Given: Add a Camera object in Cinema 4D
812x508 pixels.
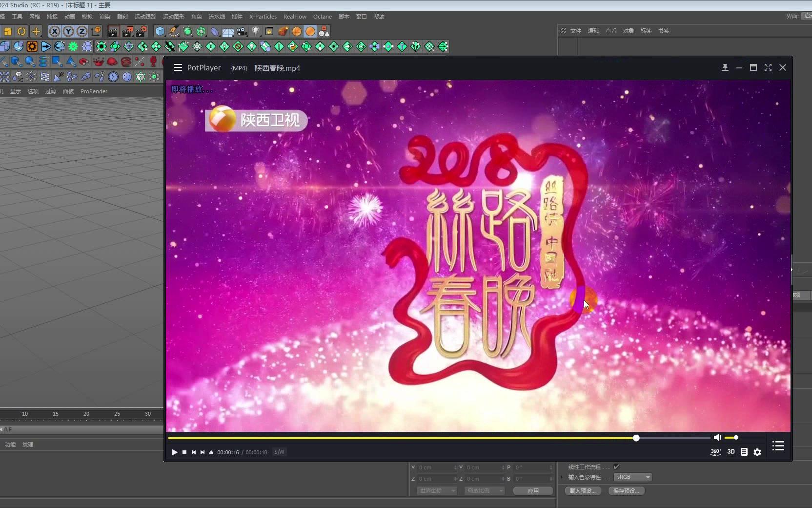Looking at the screenshot, I should [242, 31].
